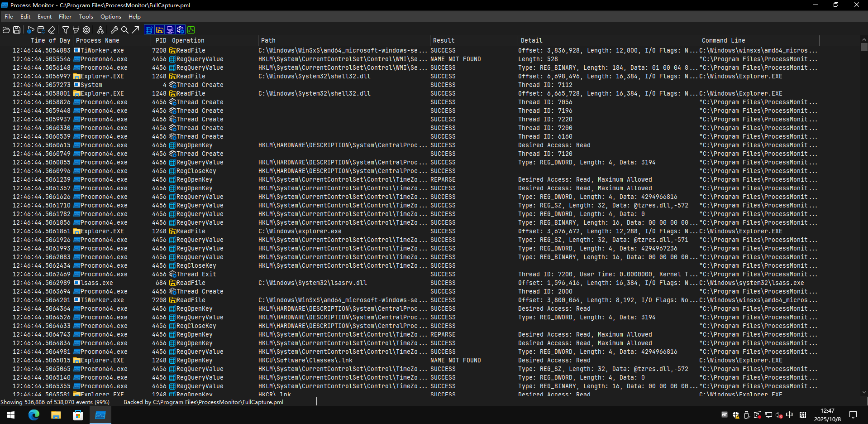Toggle Show Registry Activity filter
Image resolution: width=868 pixels, height=424 pixels.
click(x=149, y=30)
